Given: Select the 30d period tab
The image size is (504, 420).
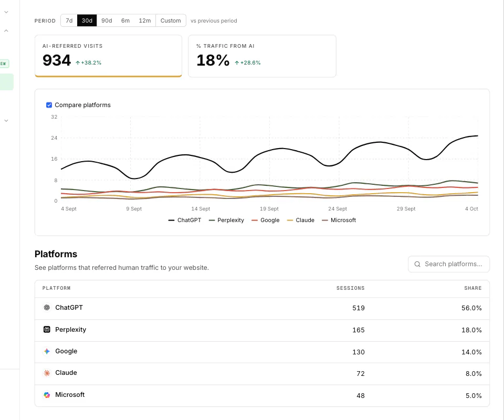Looking at the screenshot, I should pos(87,20).
